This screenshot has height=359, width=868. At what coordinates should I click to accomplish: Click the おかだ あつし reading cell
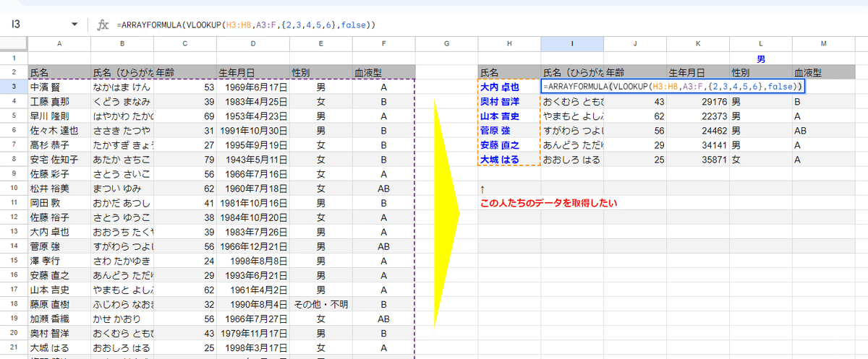click(122, 202)
